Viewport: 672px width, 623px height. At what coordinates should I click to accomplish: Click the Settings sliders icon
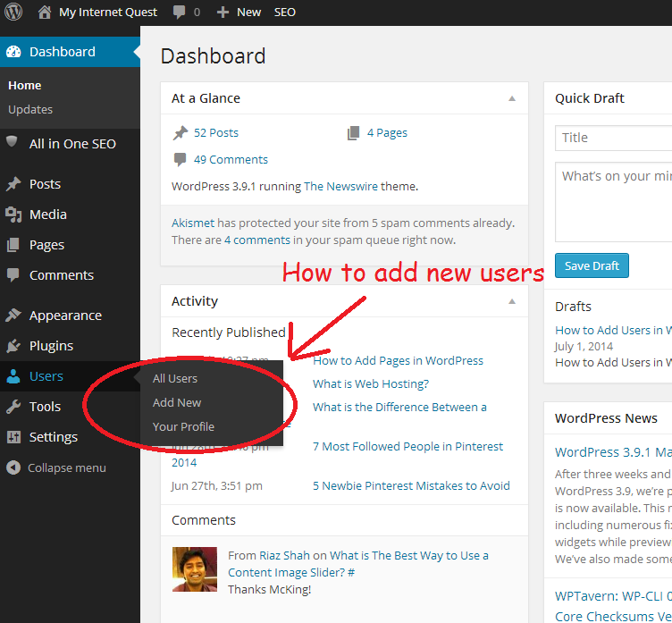coord(13,437)
